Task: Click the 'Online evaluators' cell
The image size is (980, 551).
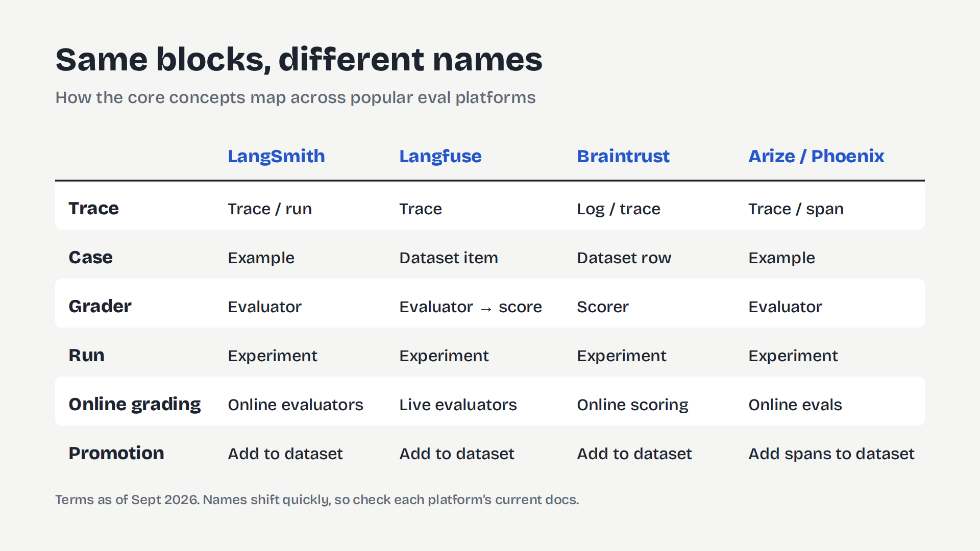Action: pos(296,405)
